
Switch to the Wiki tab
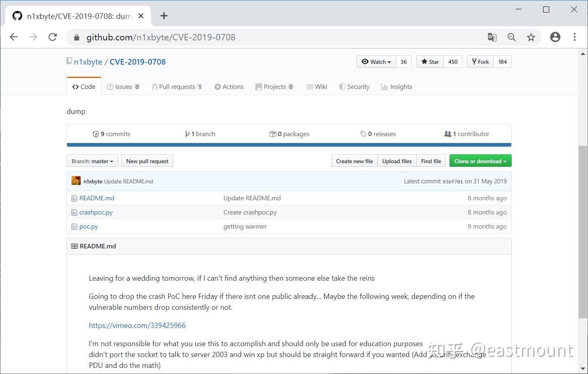click(317, 86)
